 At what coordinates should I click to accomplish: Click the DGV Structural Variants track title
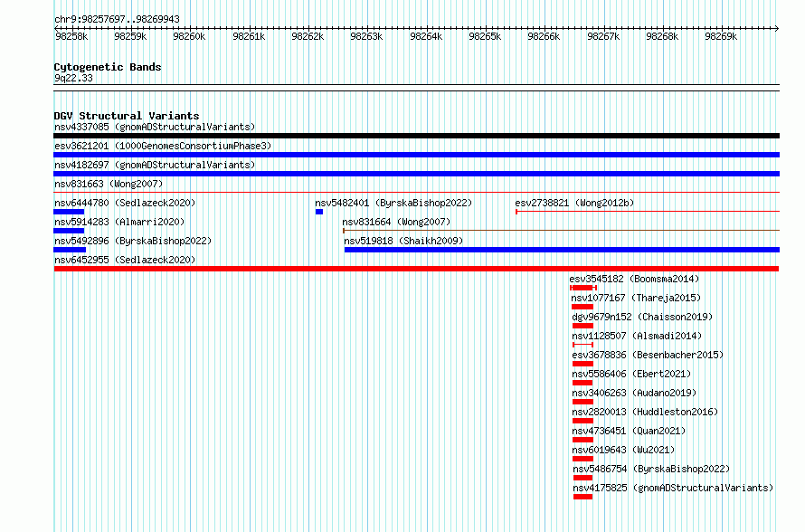[x=127, y=116]
